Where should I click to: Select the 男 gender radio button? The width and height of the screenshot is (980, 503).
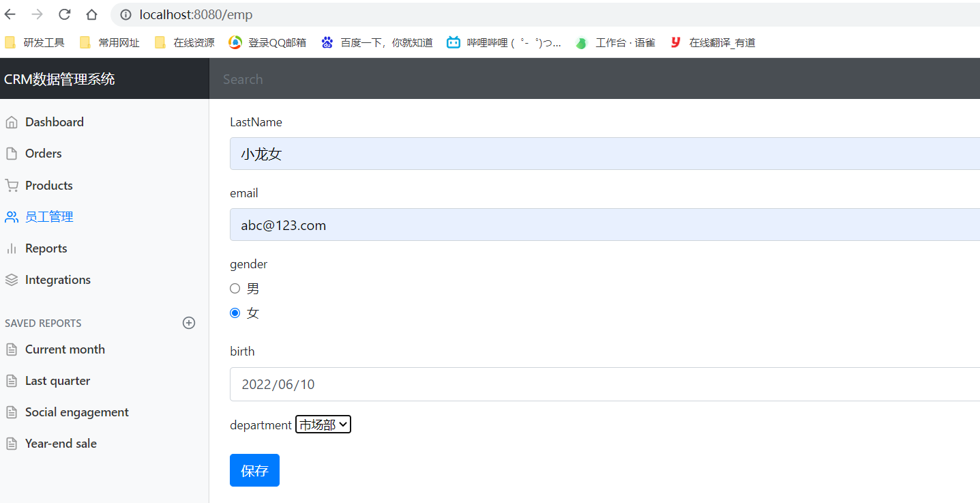tap(235, 288)
